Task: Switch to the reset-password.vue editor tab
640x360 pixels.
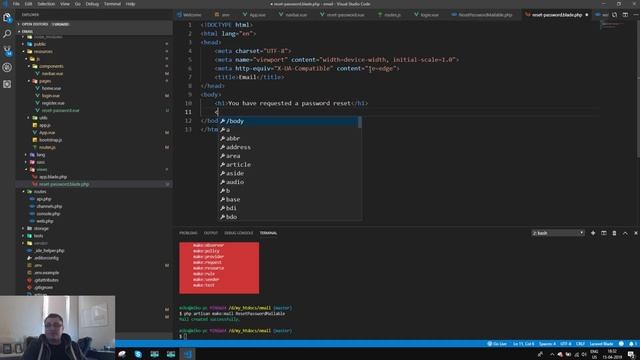Action: click(343, 15)
